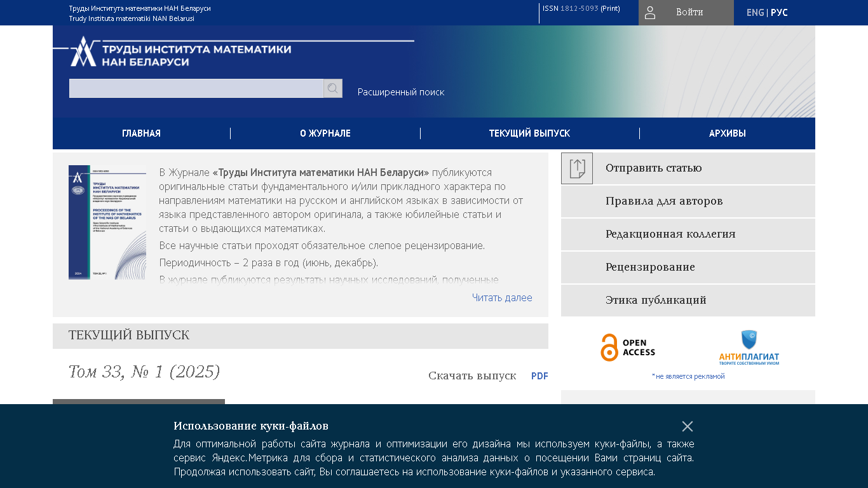Open the journal cover thumbnail
The image size is (868, 488).
click(x=107, y=222)
